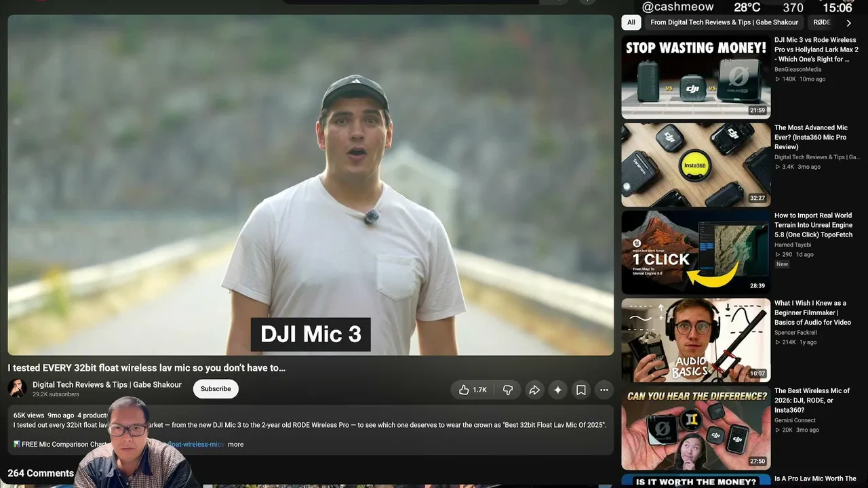The image size is (868, 488).
Task: Expand the description with "more"
Action: coord(235,445)
